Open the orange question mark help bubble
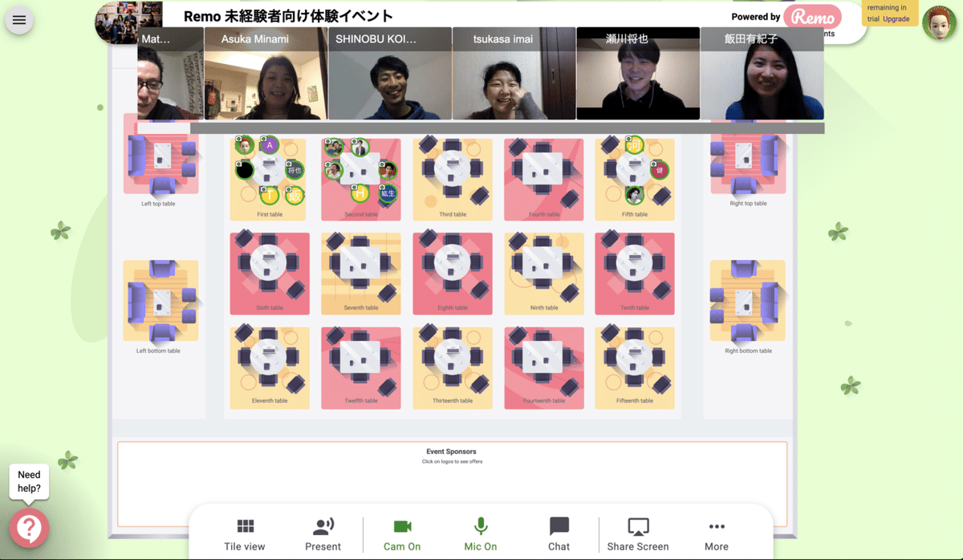The width and height of the screenshot is (963, 560). pos(30,528)
